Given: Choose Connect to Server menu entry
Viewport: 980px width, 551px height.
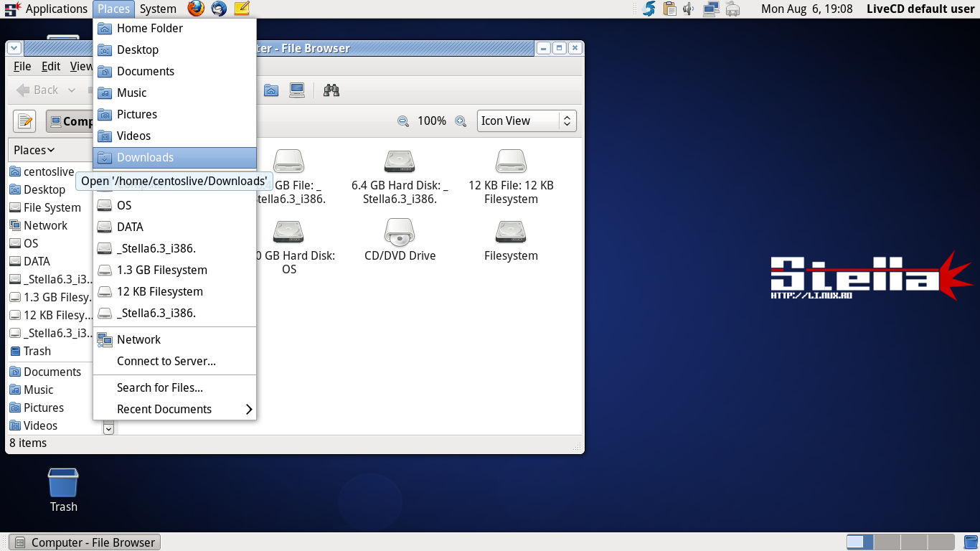Looking at the screenshot, I should (x=166, y=361).
